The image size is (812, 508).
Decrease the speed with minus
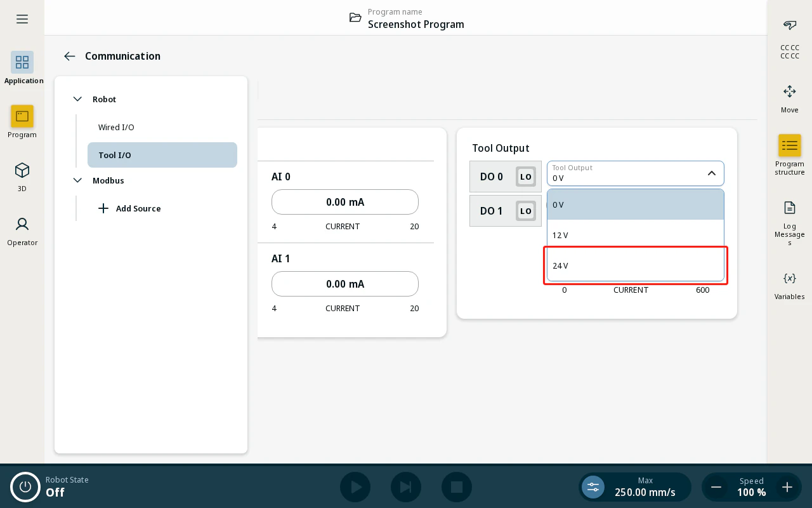click(716, 487)
